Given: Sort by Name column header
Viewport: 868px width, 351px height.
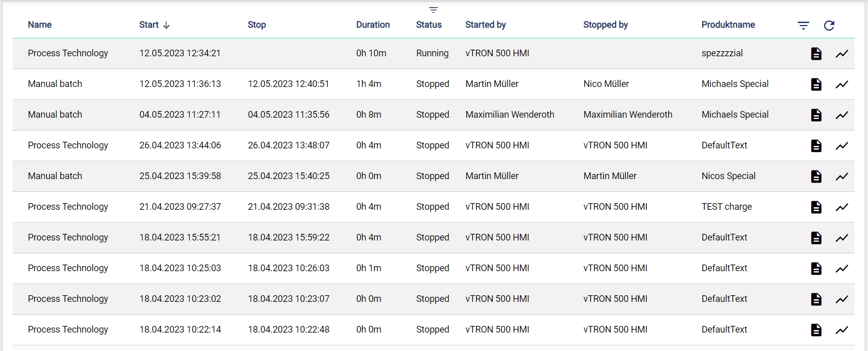Looking at the screenshot, I should click(40, 25).
